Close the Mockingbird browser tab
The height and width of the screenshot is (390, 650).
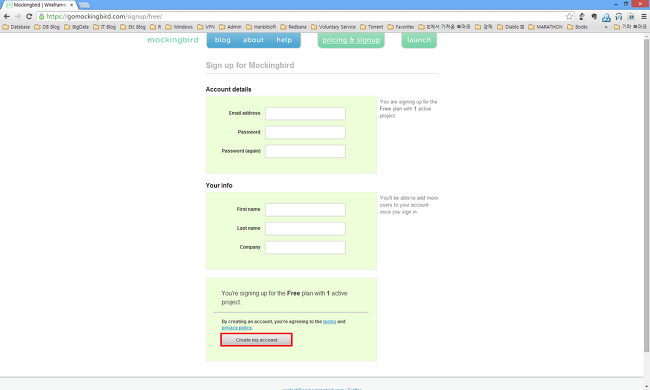(71, 5)
